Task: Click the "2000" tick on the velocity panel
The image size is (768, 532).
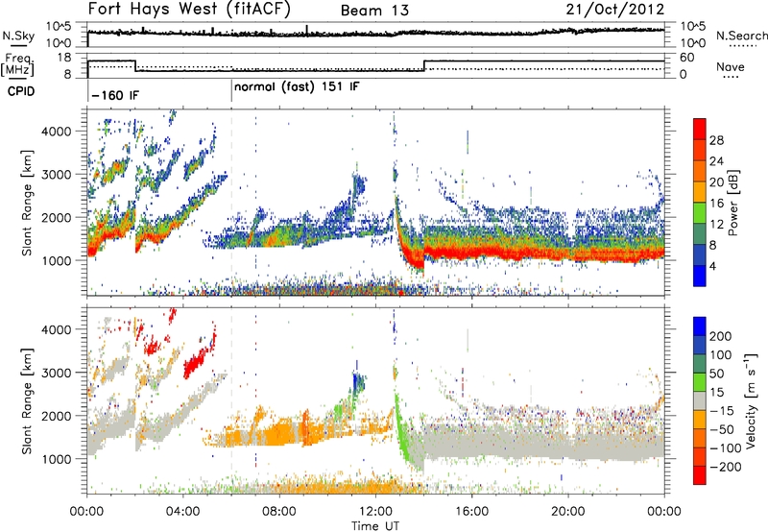Action: click(57, 416)
